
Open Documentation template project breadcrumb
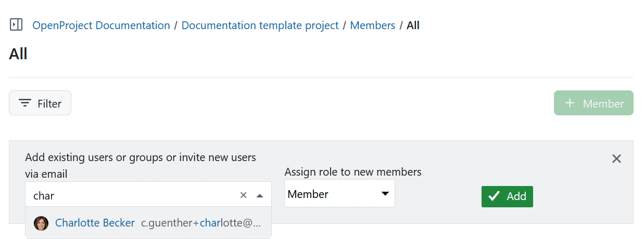260,25
